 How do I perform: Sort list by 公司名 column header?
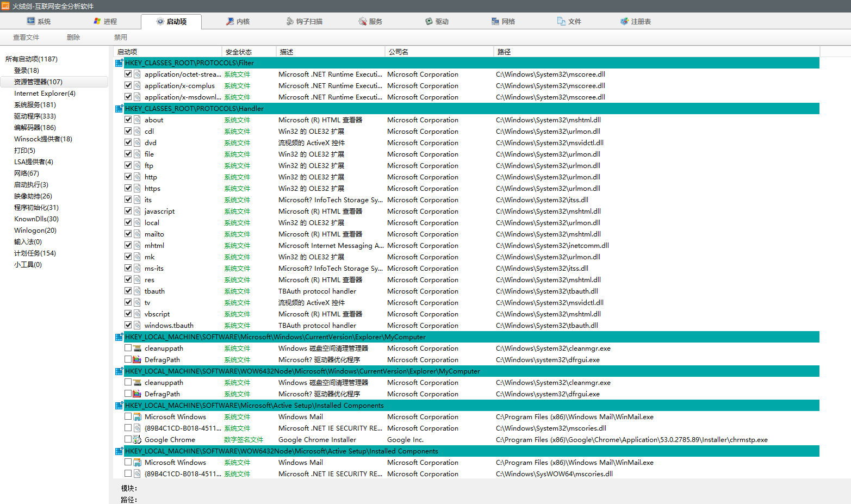point(398,52)
